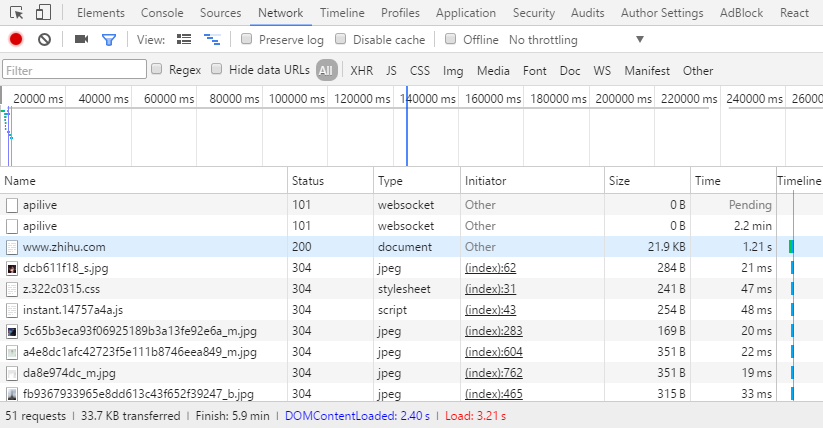
Task: Click the red record network log button
Action: [15, 39]
